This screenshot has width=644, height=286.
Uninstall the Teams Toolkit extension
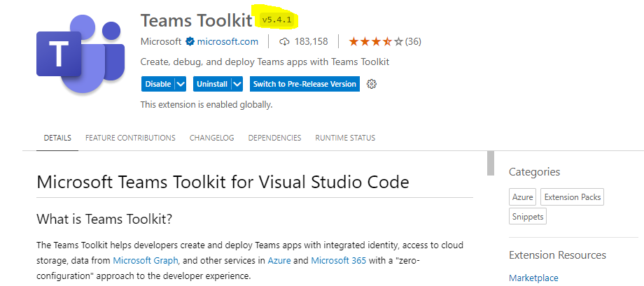tap(211, 84)
